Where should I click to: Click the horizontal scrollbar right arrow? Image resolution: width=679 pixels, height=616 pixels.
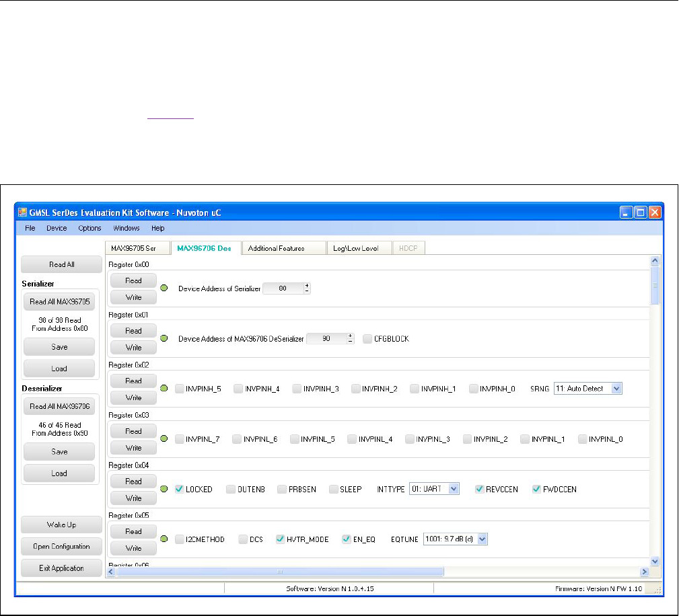tap(644, 572)
